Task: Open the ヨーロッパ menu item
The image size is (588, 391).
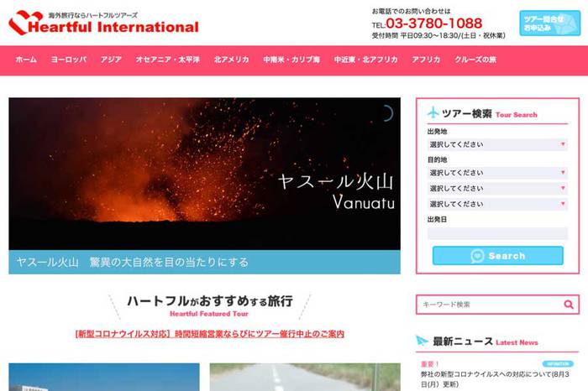Action: click(69, 60)
